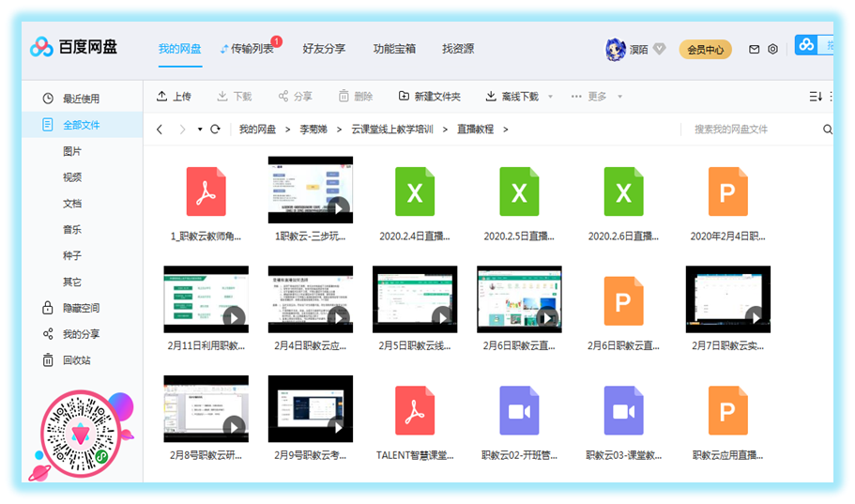Open Excel file 2020.2.4日直播...

[x=415, y=191]
